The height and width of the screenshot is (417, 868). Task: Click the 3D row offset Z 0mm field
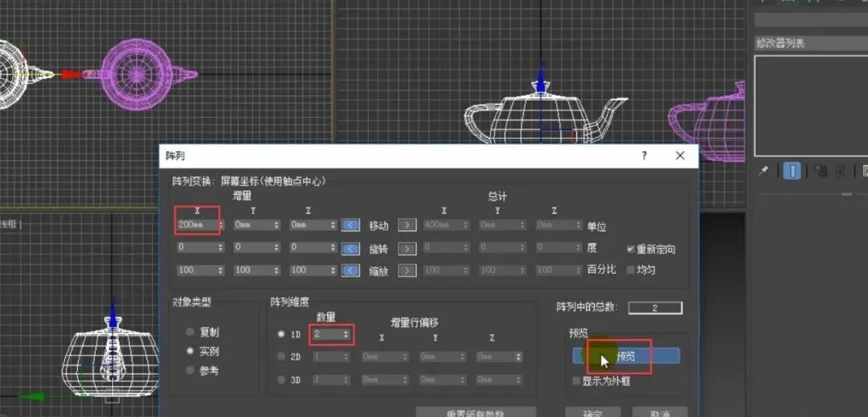pos(494,380)
